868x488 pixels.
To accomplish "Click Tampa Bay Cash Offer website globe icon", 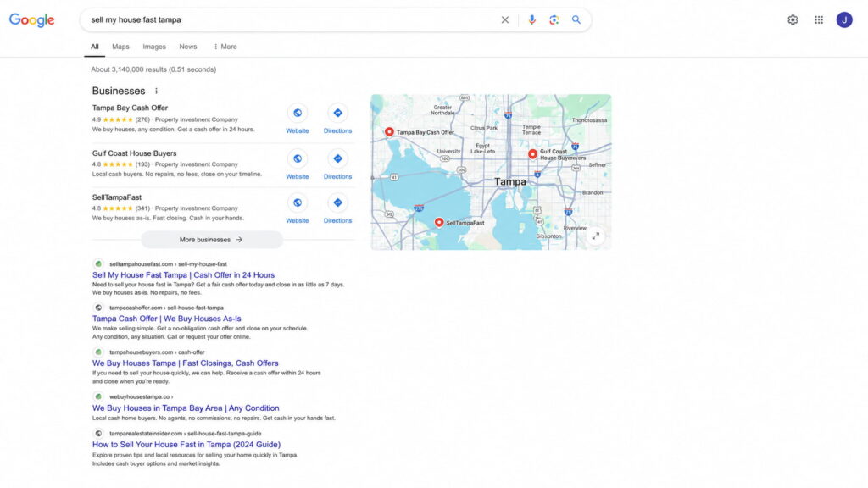I will [298, 113].
